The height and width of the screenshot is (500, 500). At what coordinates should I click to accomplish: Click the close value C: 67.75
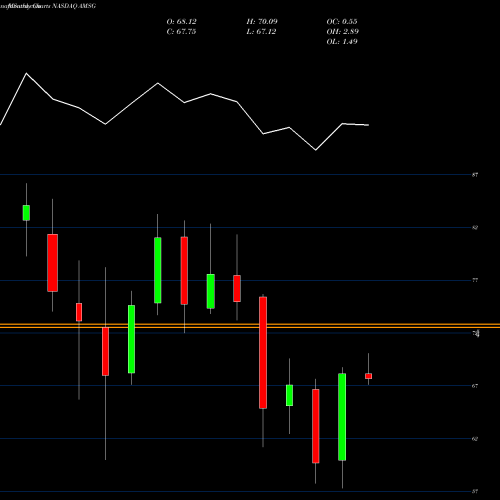point(181,32)
